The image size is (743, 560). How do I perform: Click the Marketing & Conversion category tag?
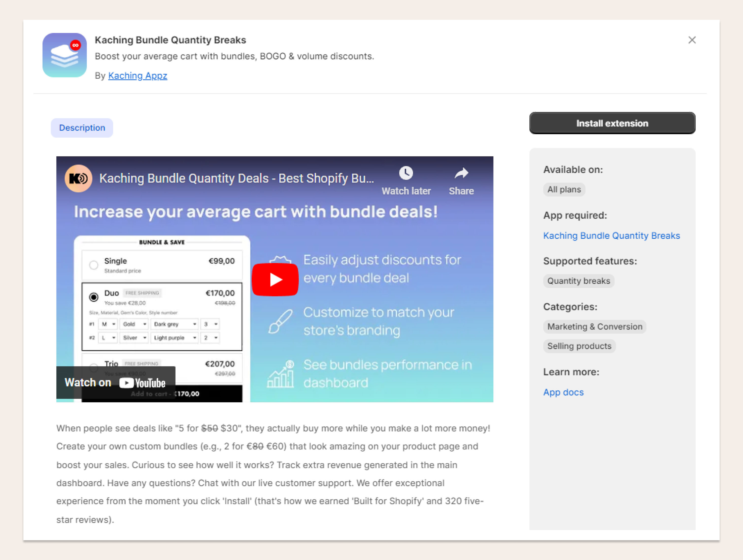coord(595,326)
